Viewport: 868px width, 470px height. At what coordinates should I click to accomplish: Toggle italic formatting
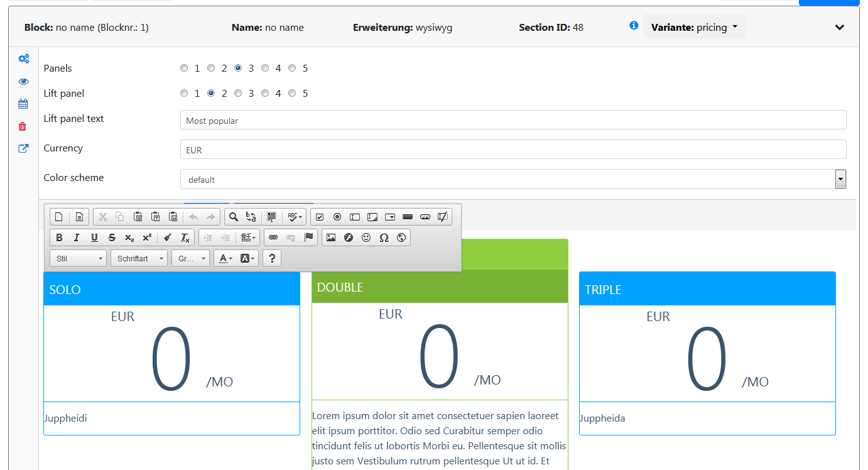point(77,238)
